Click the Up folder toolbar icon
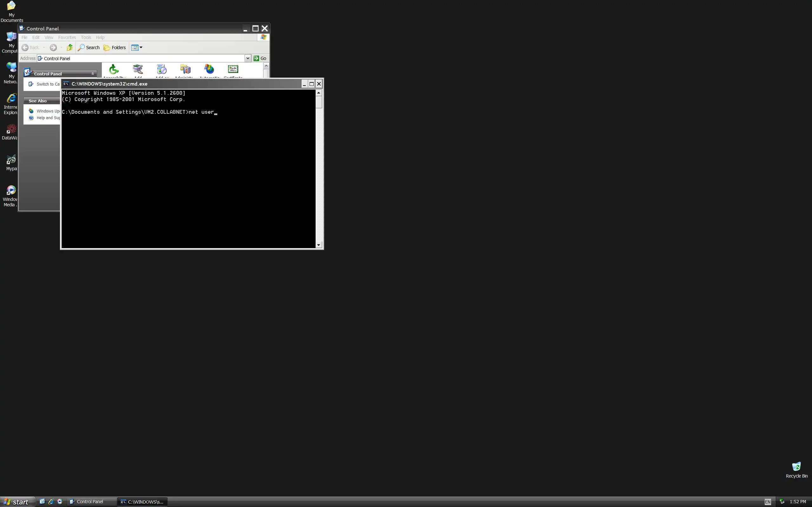Viewport: 812px width, 507px height. 69,48
